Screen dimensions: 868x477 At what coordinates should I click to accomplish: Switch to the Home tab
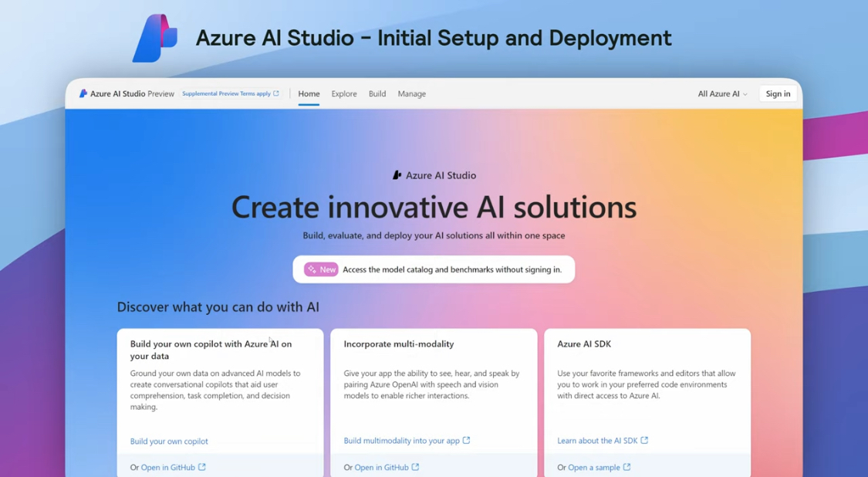pos(309,93)
